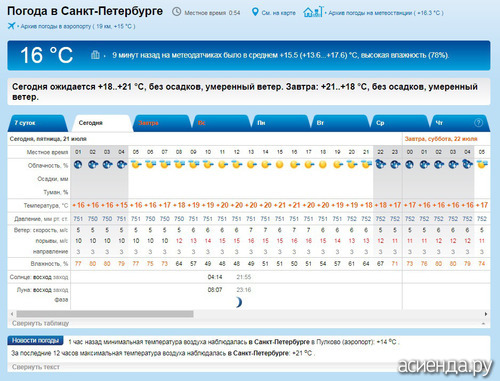Screen dimensions: 500x381
Task: Click the Туман, % row label
Action: (56, 192)
